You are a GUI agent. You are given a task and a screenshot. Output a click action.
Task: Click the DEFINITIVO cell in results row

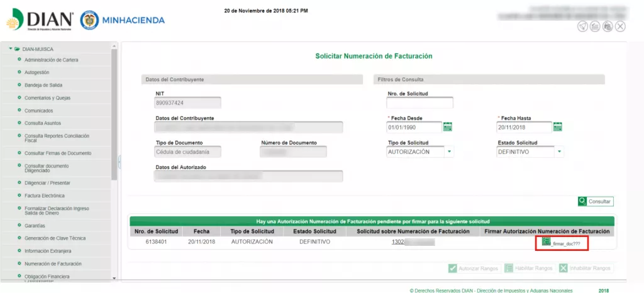[314, 242]
